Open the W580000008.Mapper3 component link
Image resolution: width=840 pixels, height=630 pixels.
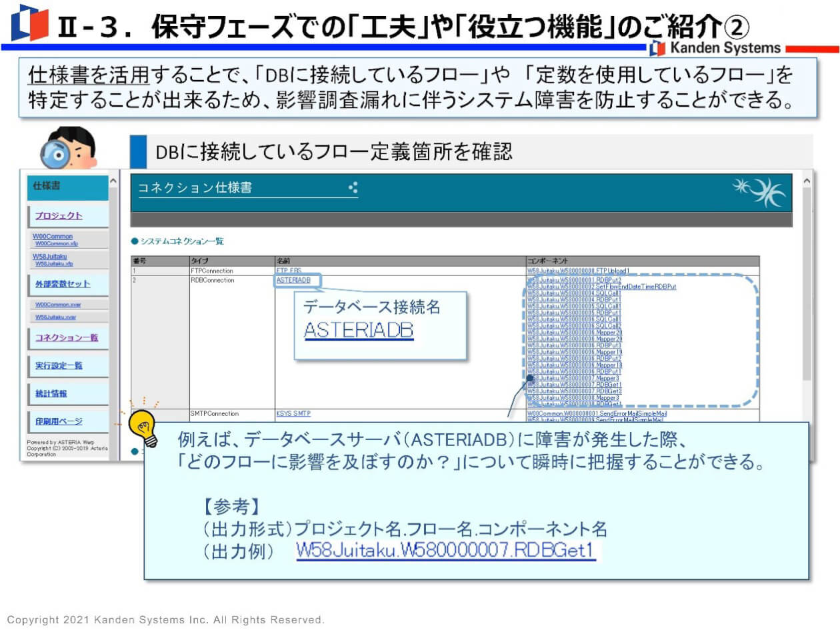click(574, 398)
